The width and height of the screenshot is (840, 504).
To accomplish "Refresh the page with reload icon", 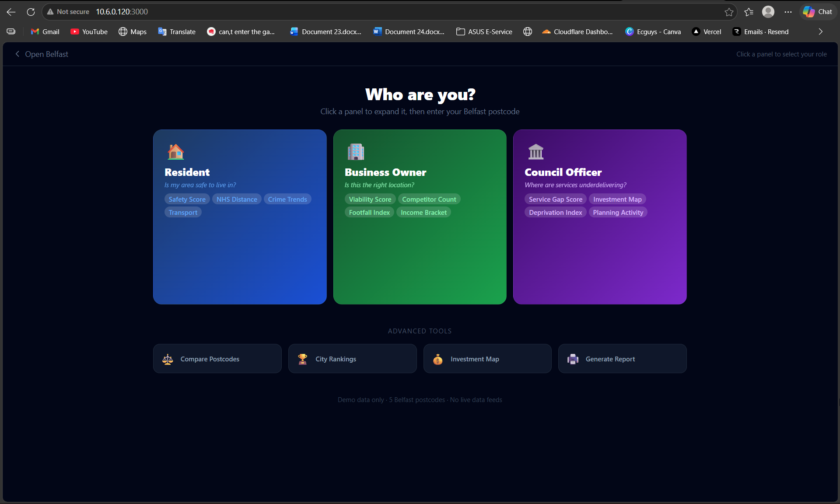I will click(31, 12).
